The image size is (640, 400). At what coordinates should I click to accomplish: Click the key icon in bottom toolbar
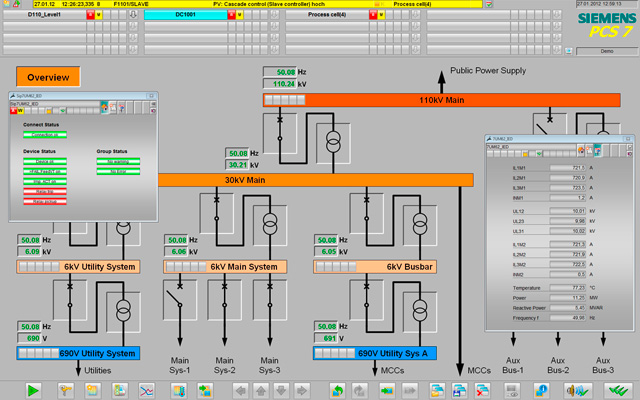pyautogui.click(x=67, y=390)
